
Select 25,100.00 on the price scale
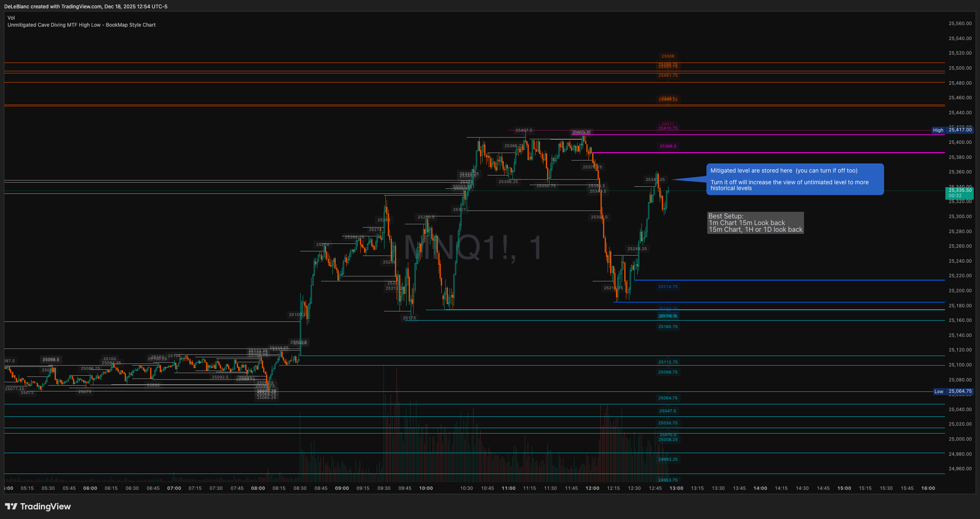point(960,365)
